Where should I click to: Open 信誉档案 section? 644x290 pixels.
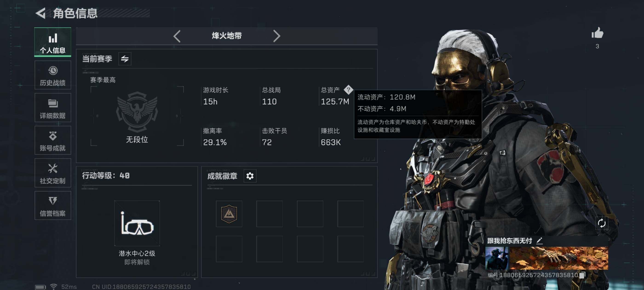pos(53,206)
